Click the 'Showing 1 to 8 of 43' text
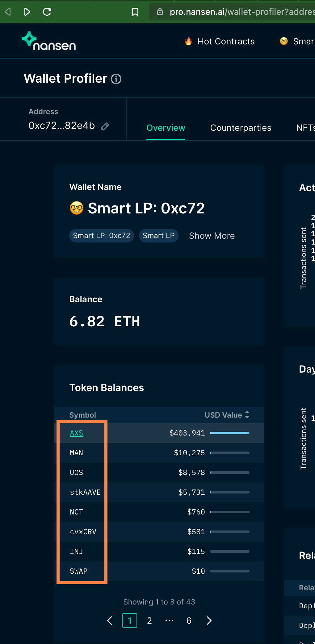The image size is (315, 644). point(159,602)
